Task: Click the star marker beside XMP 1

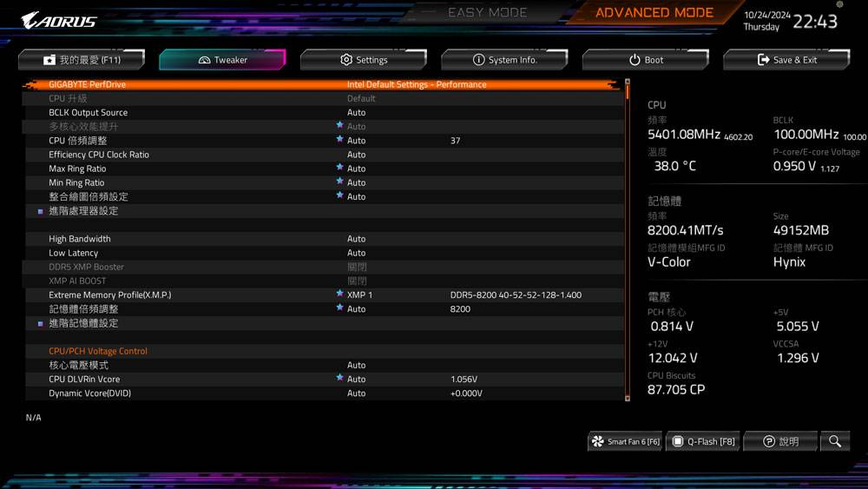Action: 340,294
